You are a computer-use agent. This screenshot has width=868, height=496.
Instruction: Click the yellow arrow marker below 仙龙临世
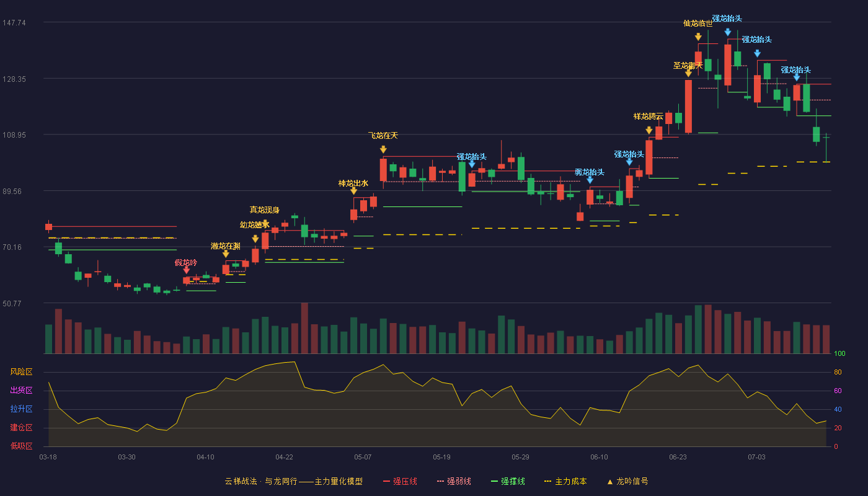coord(698,37)
